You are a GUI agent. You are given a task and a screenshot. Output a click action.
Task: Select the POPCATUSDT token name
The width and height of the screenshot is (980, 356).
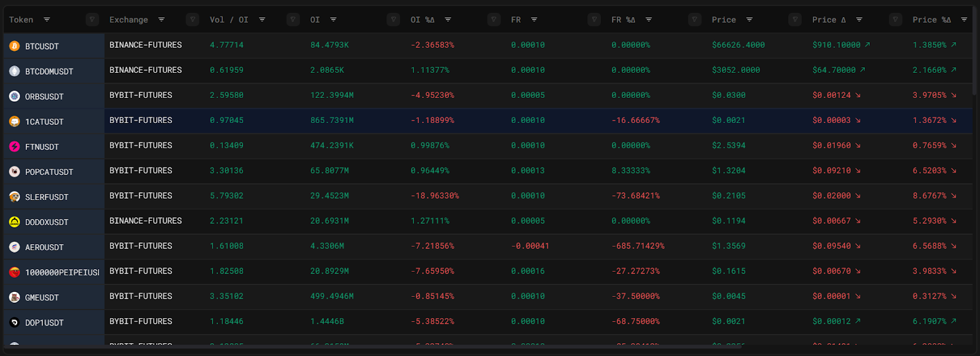(x=49, y=172)
